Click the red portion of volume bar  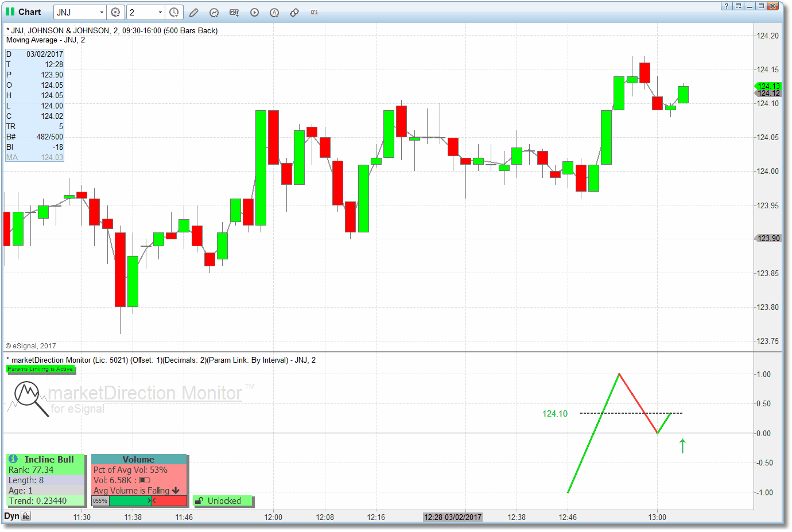(x=170, y=501)
